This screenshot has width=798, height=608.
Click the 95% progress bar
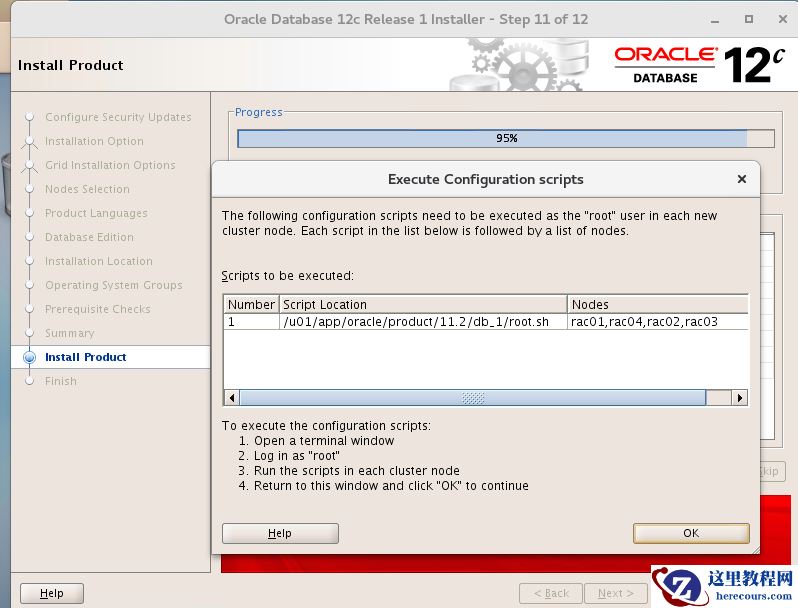(506, 138)
